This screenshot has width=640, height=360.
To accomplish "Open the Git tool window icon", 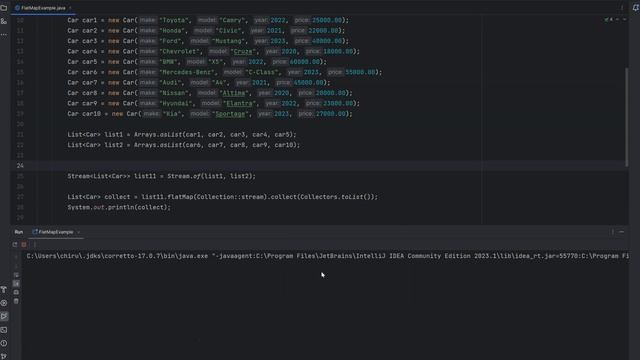I will tap(4, 356).
